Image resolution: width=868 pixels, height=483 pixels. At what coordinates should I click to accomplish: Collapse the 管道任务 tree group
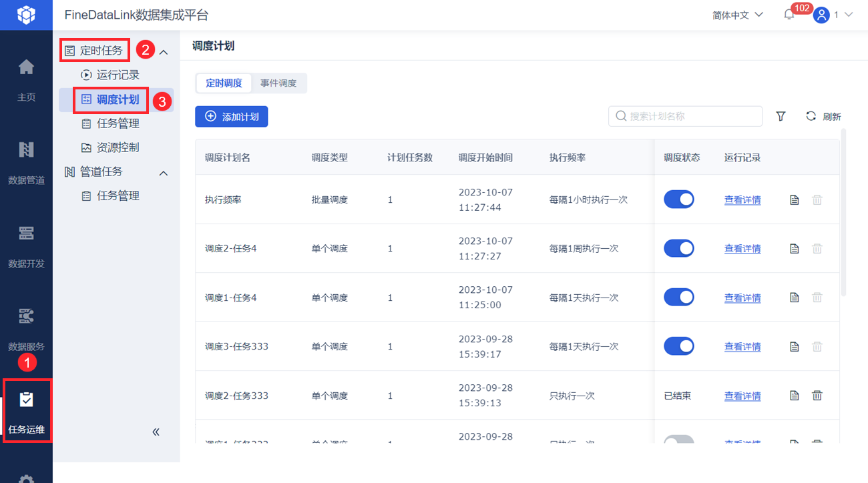(x=164, y=173)
